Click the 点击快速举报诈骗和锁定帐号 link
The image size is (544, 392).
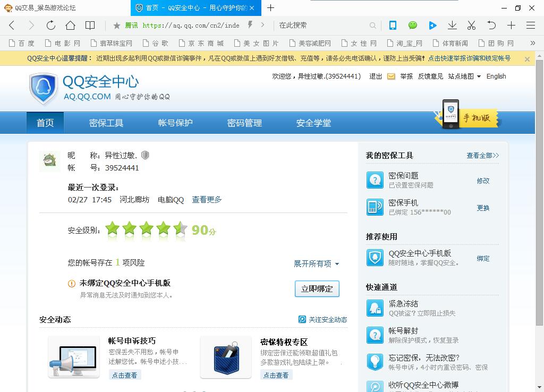tap(469, 58)
